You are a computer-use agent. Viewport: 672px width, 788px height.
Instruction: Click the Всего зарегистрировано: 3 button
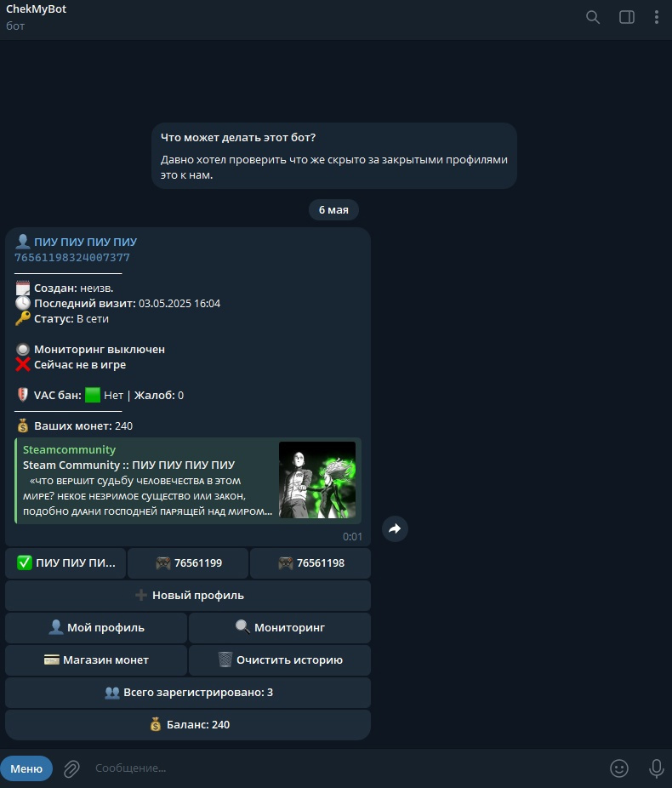pos(188,693)
